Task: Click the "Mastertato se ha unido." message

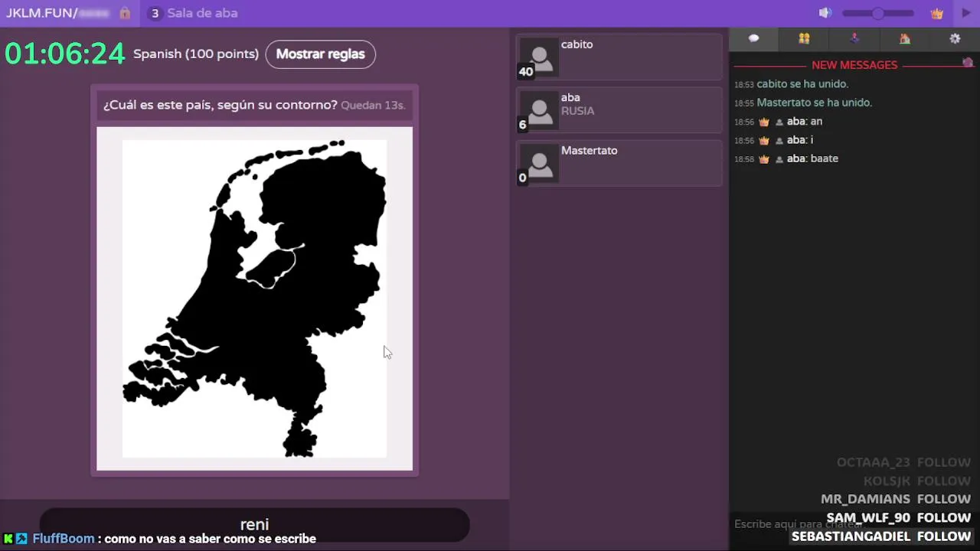Action: click(814, 103)
